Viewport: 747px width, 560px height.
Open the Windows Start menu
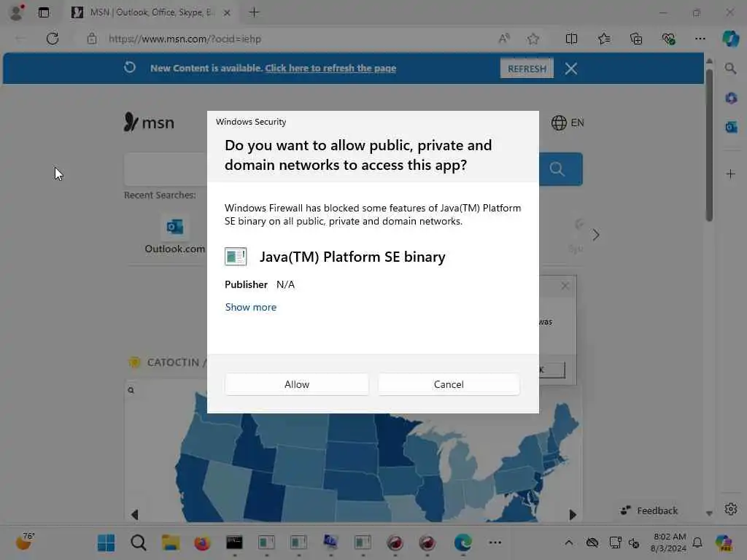tap(106, 542)
